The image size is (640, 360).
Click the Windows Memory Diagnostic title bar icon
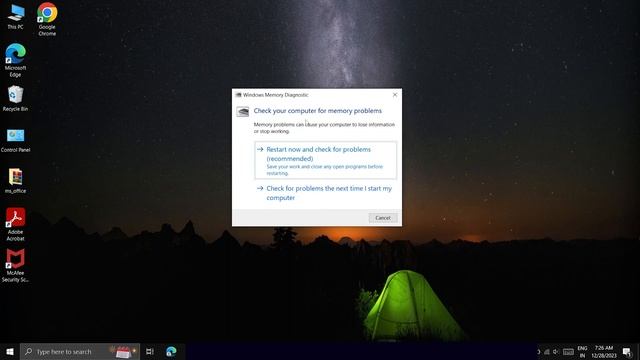(238, 95)
